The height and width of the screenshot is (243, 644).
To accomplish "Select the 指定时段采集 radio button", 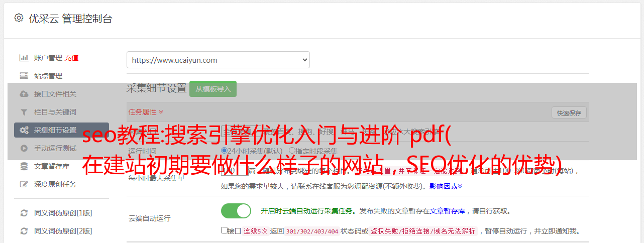I will click(x=292, y=151).
